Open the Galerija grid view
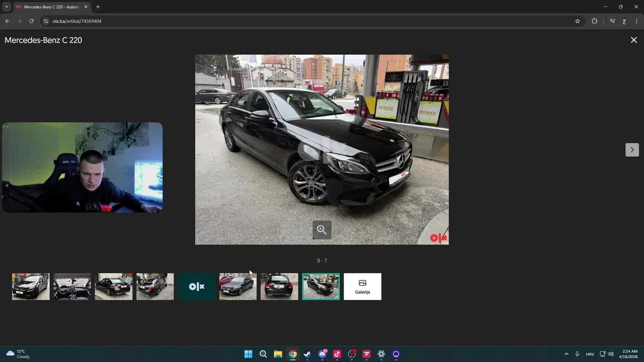This screenshot has width=644, height=362. [362, 287]
